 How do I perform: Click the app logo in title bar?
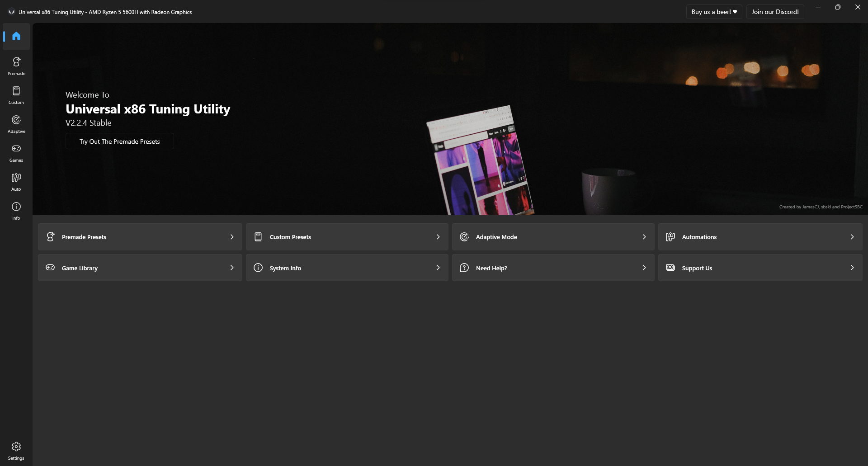(x=11, y=12)
